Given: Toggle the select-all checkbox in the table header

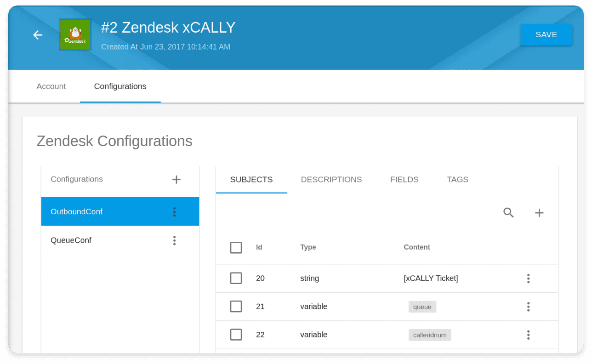Looking at the screenshot, I should point(236,248).
